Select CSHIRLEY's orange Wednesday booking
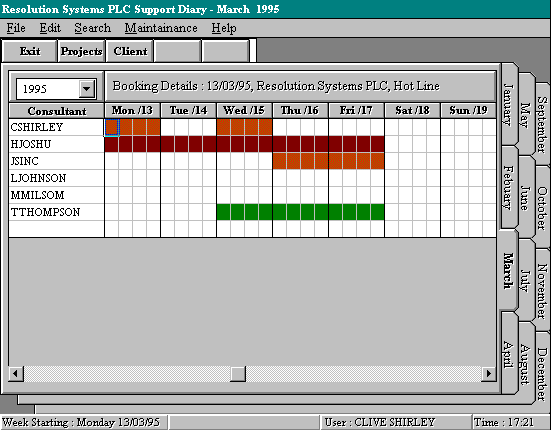Viewport: 551px width, 430px height. [x=244, y=127]
